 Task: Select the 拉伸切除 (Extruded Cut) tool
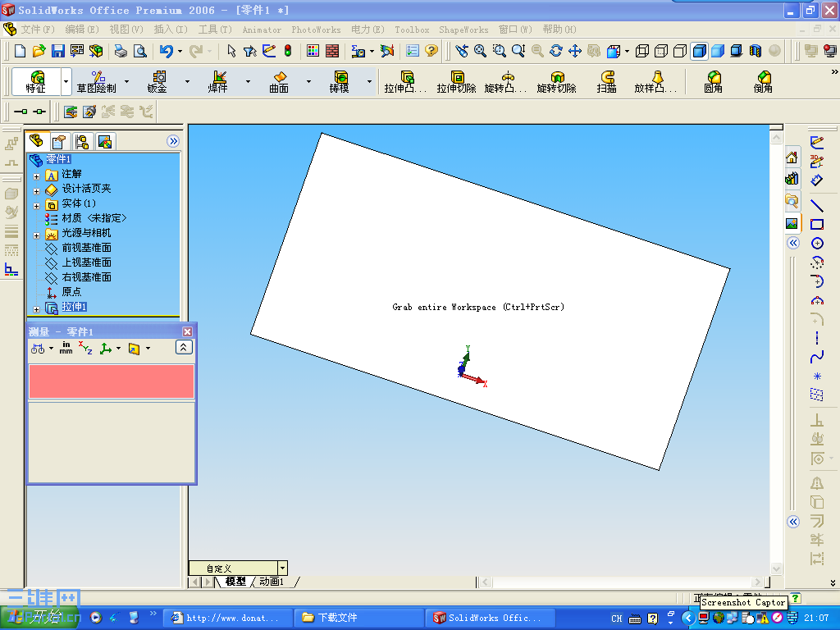tap(456, 82)
